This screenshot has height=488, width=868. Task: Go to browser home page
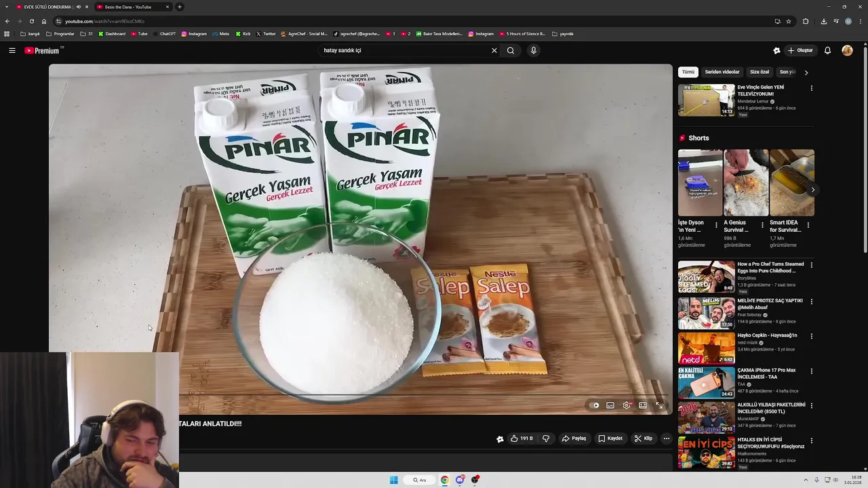tap(44, 21)
